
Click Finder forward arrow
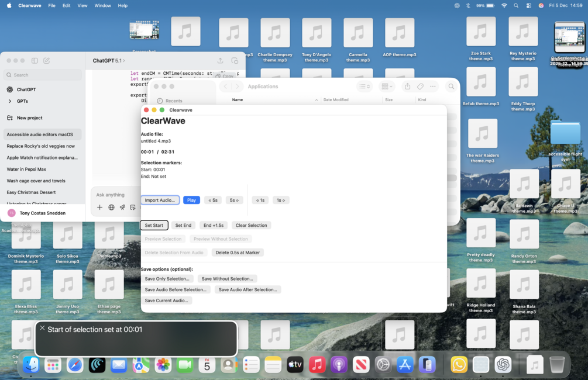(237, 87)
